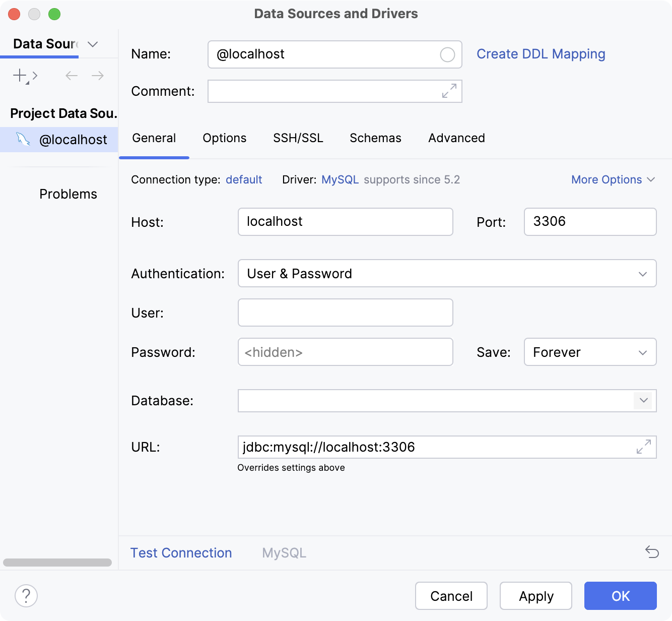Click the Problems section in the sidebar

click(68, 194)
